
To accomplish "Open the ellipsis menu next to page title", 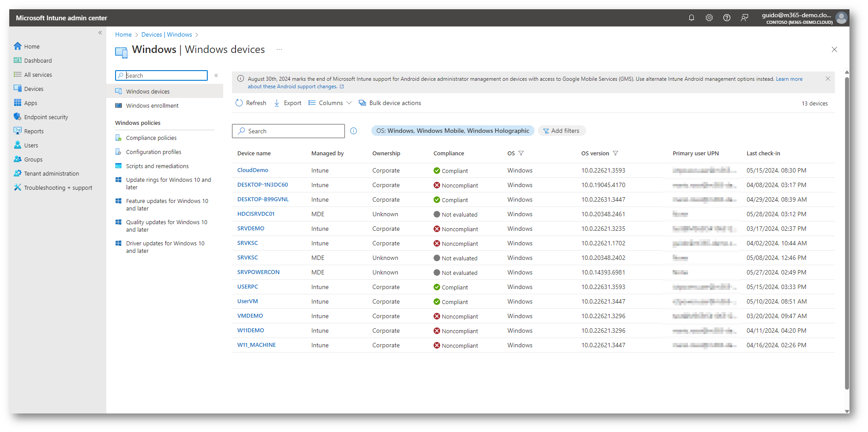I will coord(279,49).
